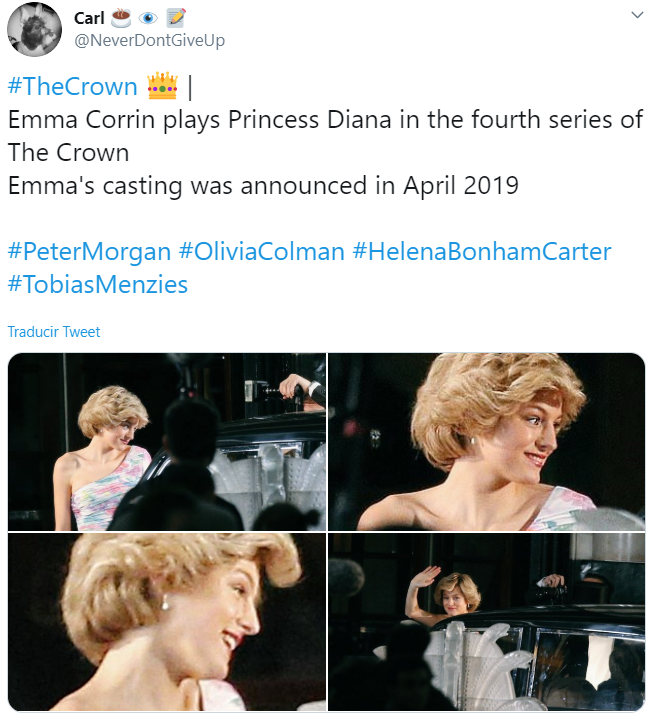Click the eye emoji in display name

[x=148, y=18]
